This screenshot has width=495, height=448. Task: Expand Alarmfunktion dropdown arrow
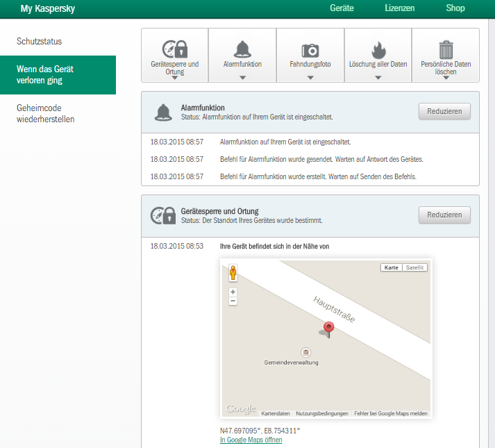pos(242,78)
